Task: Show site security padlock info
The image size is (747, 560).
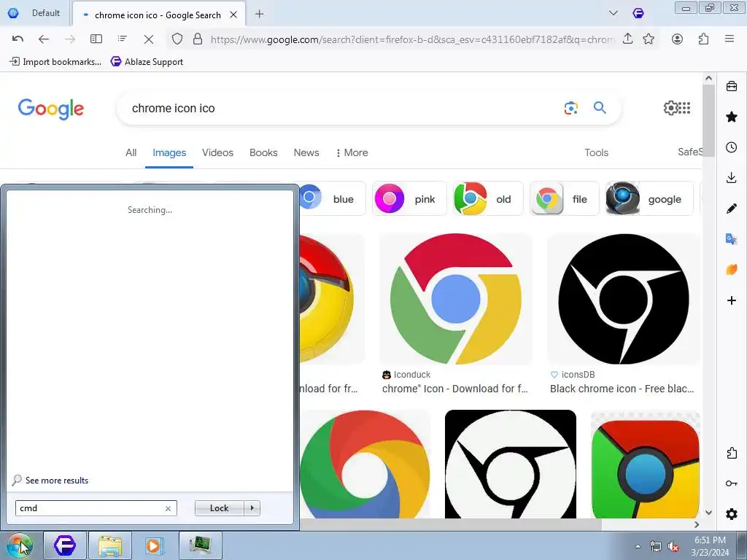Action: click(197, 39)
